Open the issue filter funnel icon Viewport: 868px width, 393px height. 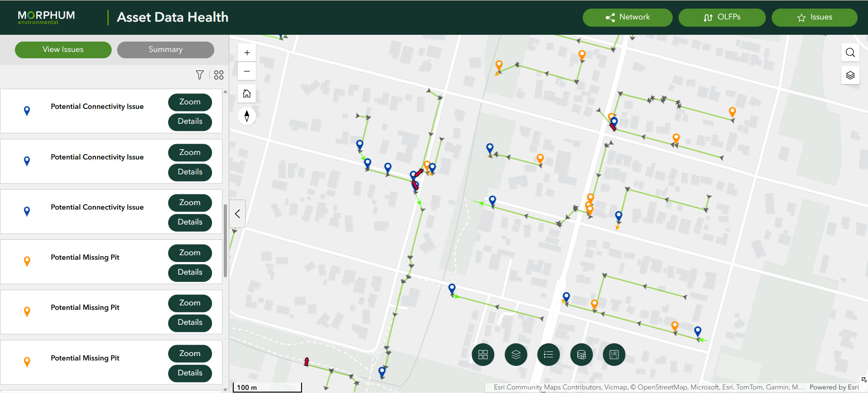click(x=200, y=75)
